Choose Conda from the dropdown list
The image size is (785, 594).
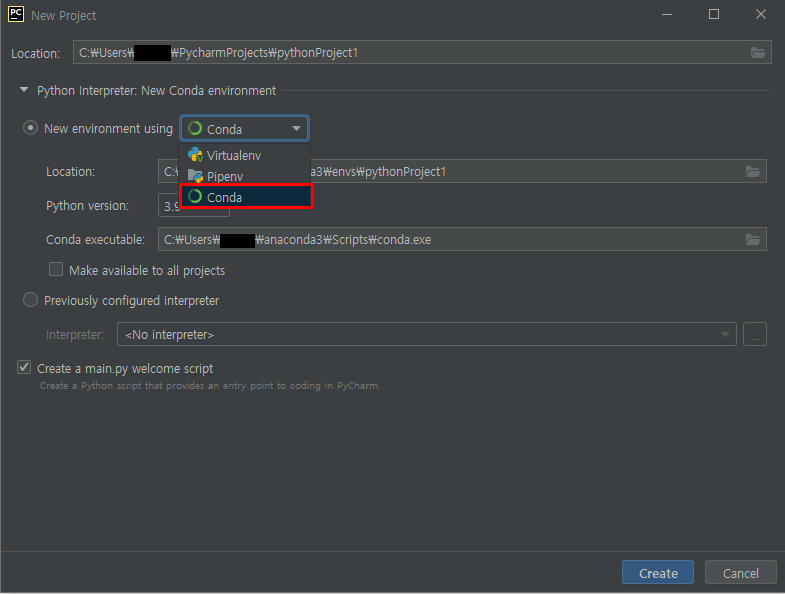pyautogui.click(x=246, y=197)
